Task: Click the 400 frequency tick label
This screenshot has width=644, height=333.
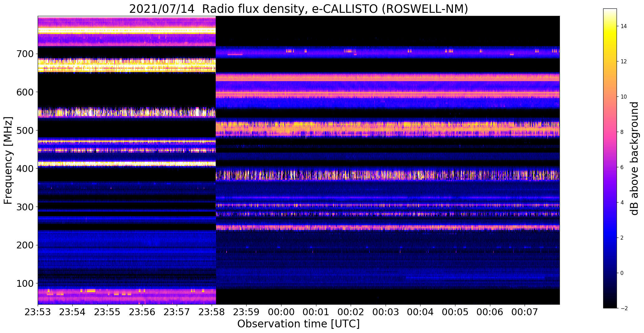Action: (x=26, y=169)
